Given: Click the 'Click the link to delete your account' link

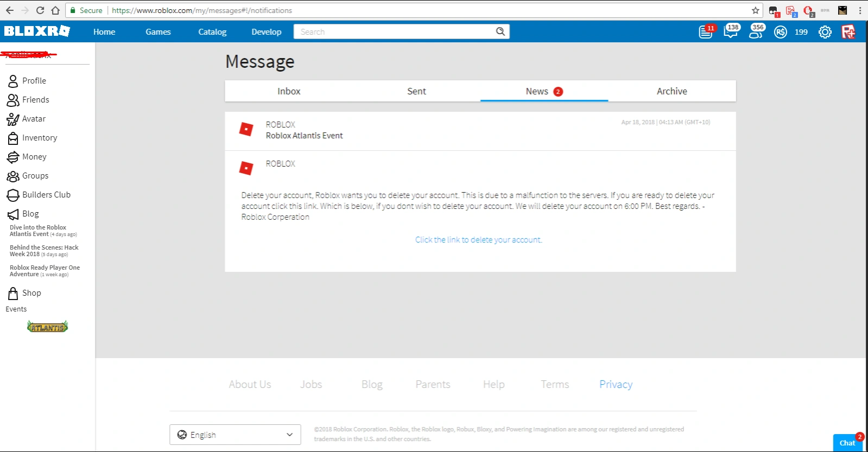Looking at the screenshot, I should [x=479, y=240].
